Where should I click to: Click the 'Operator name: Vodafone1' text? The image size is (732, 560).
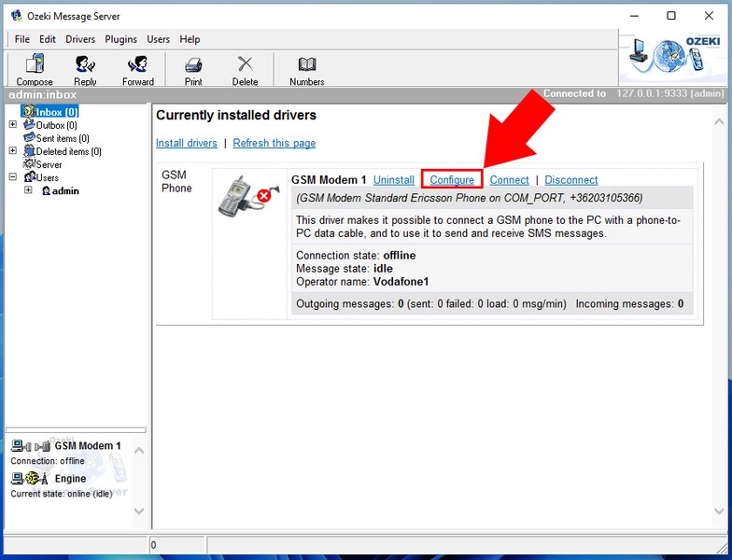coord(362,282)
